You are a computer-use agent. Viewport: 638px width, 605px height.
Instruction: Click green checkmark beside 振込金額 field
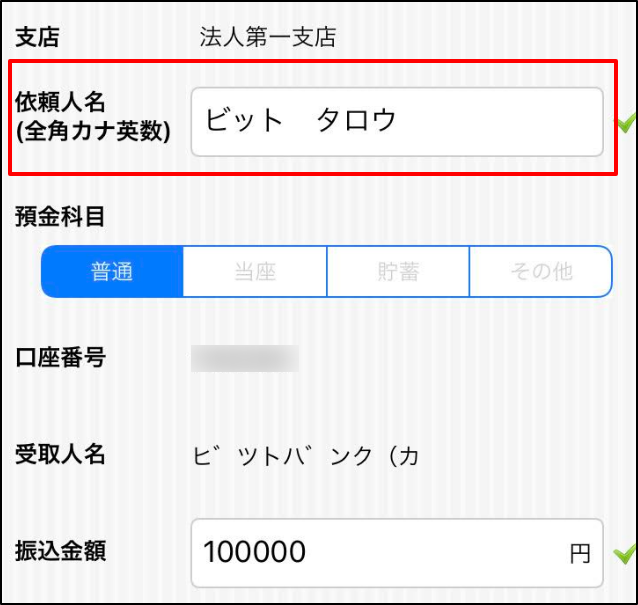(625, 554)
